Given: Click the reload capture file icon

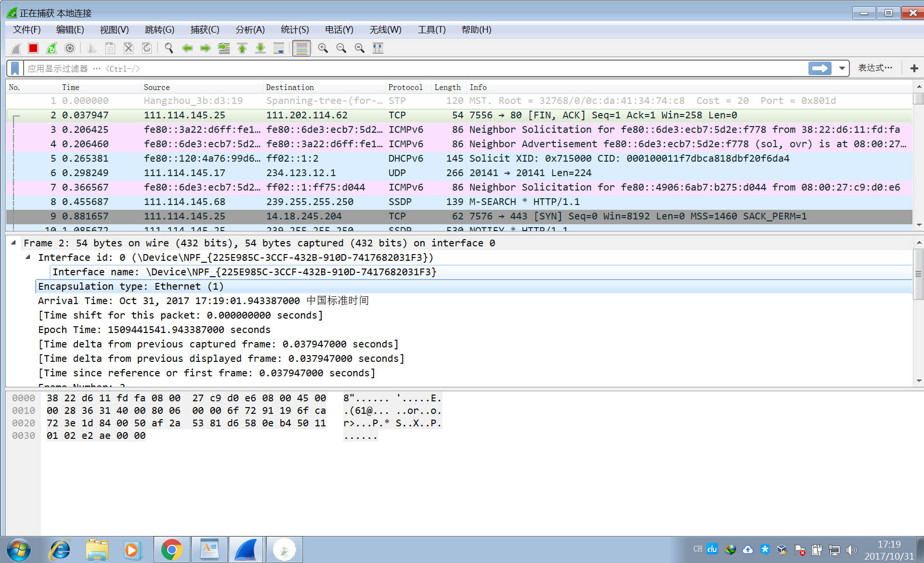Looking at the screenshot, I should [x=147, y=48].
